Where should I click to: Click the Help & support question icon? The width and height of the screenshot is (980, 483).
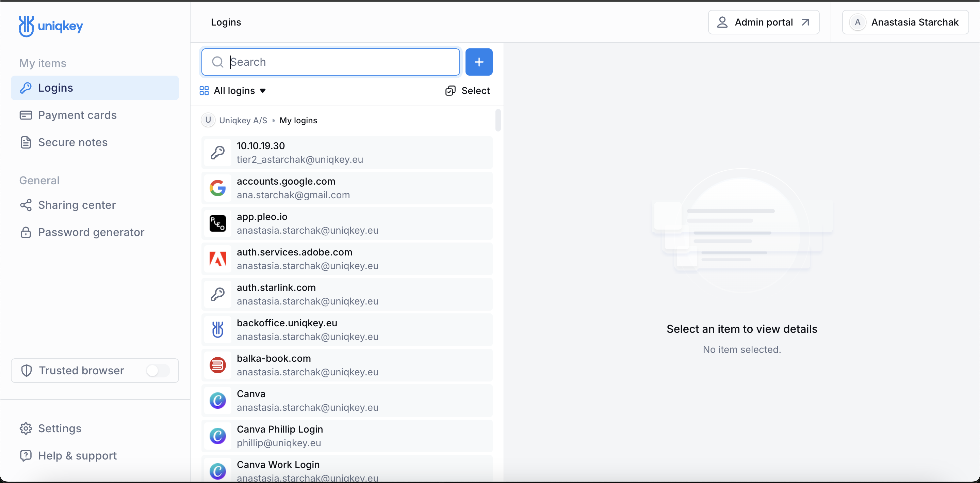click(26, 456)
